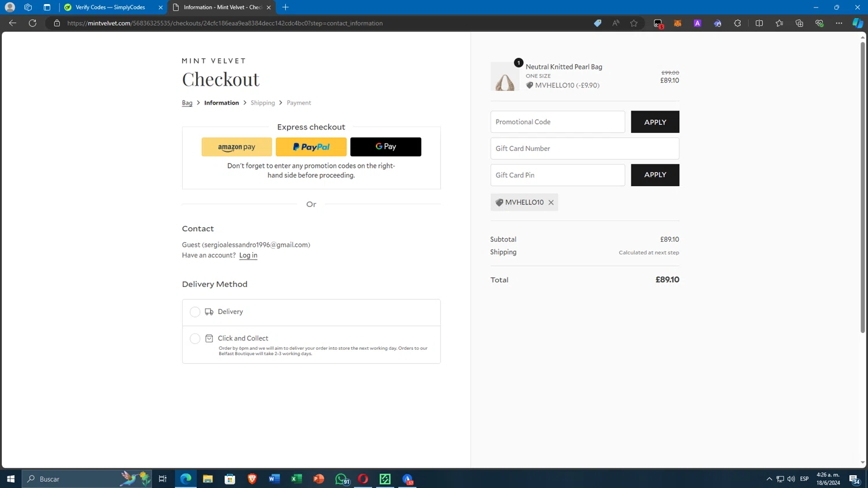Open Favorites list icon
Screen dimensions: 868x488
tap(779, 23)
